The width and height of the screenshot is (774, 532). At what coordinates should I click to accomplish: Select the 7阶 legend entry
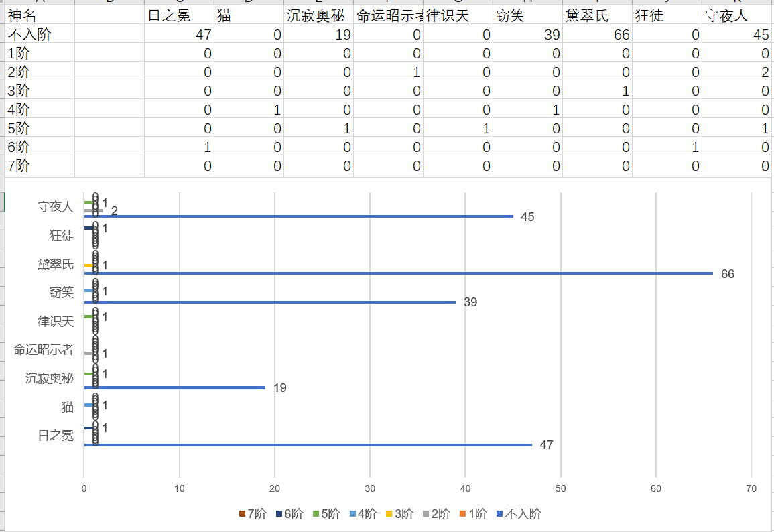click(253, 514)
